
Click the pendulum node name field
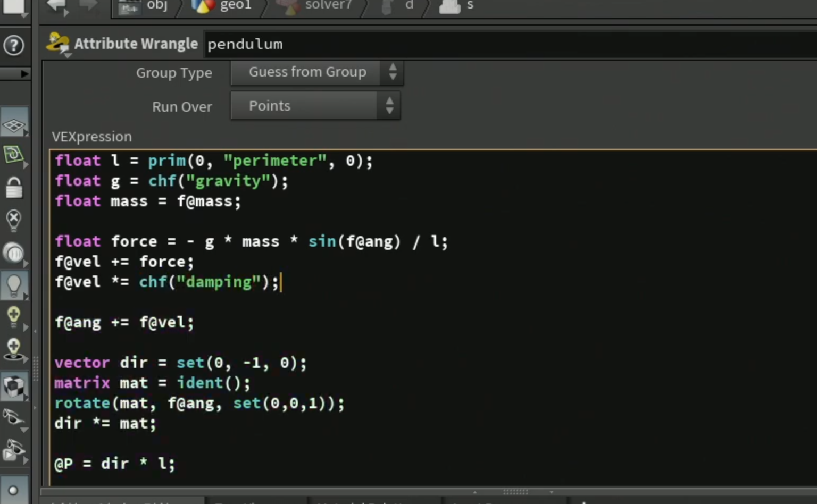511,44
